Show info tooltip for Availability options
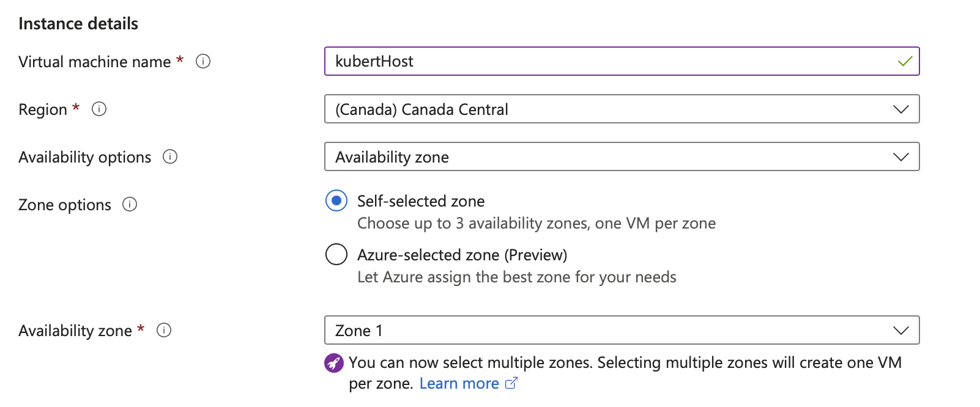This screenshot has width=980, height=407. (170, 156)
